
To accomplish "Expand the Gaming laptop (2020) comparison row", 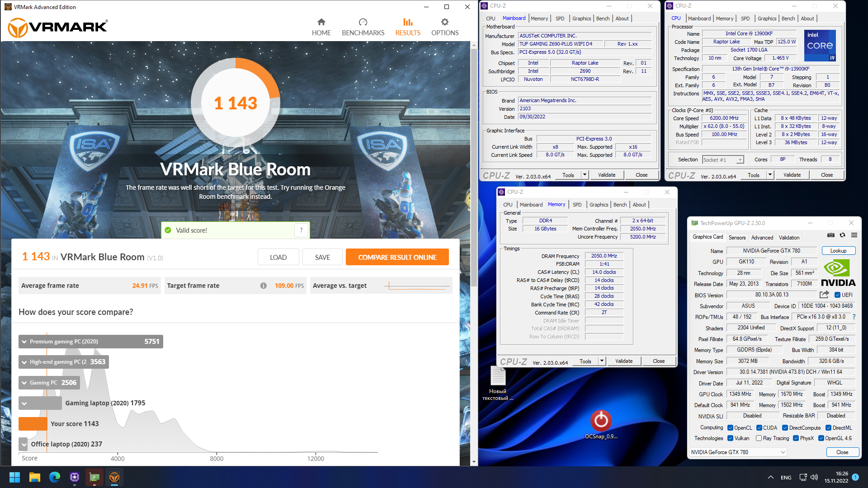I will coord(24,403).
